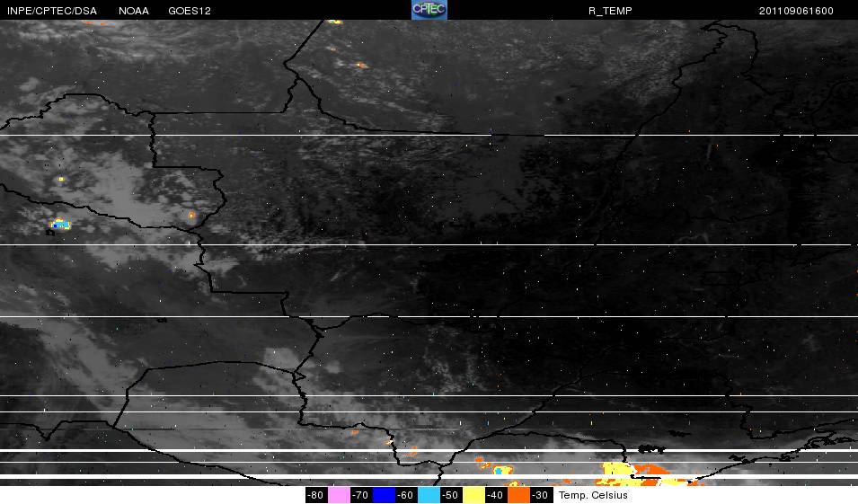Click the -60 legend value

point(405,496)
